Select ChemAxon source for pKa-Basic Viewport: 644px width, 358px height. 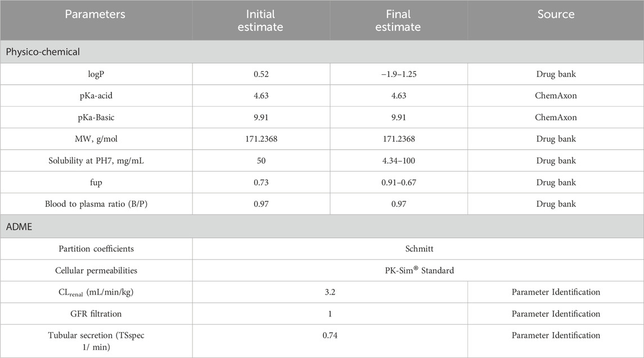556,117
